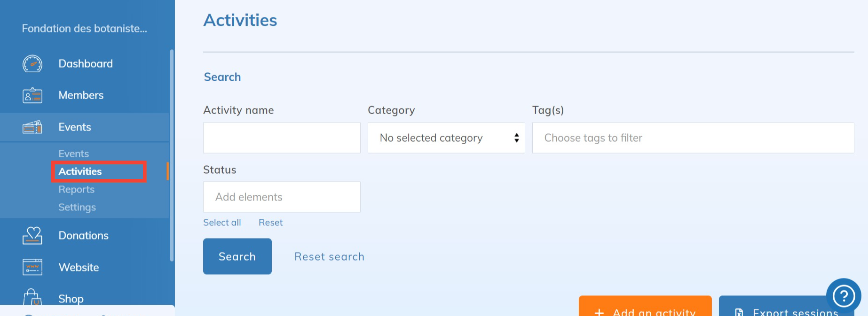Open the Status Add elements selector
Viewport: 868px width, 316px height.
[x=282, y=197]
